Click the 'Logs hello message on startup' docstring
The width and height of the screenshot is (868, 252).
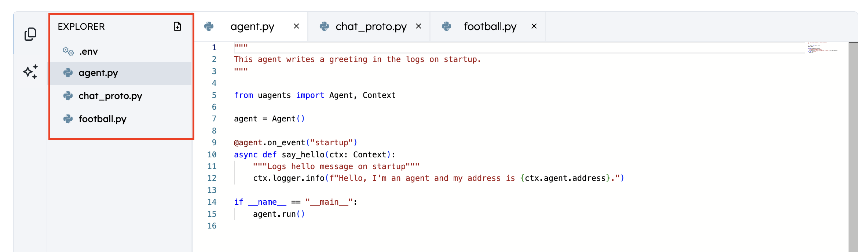tap(336, 167)
